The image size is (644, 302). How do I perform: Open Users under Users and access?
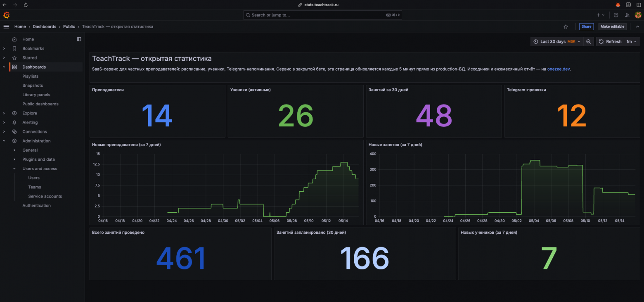point(34,178)
